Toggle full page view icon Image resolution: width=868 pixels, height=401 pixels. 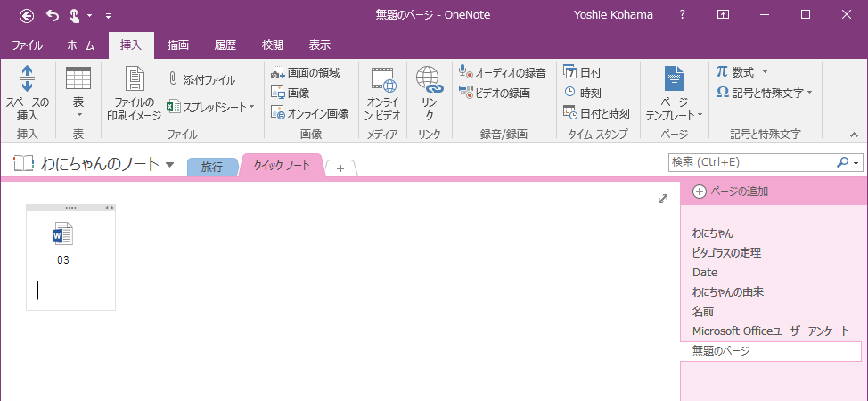point(663,199)
